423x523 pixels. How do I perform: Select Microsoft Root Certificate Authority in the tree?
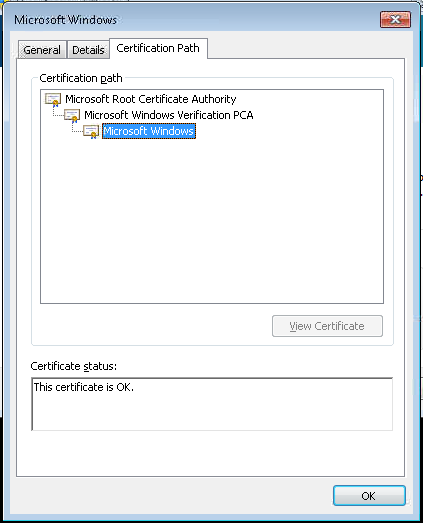tap(150, 99)
